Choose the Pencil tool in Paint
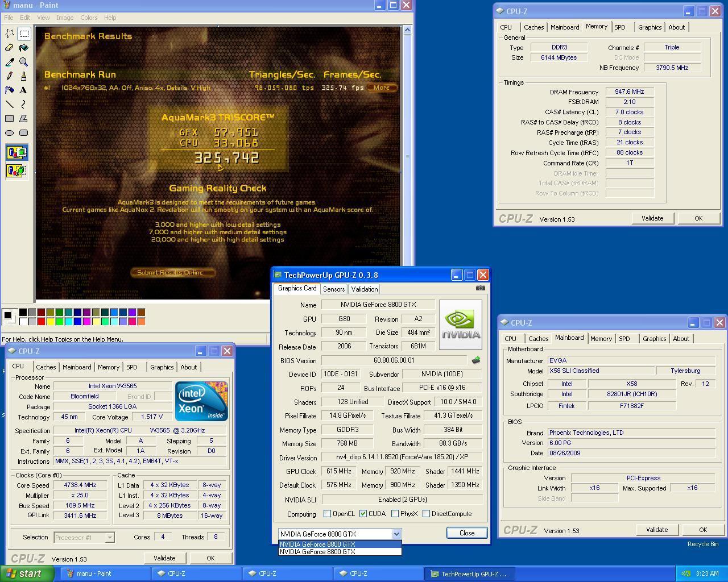The image size is (728, 582). tap(10, 76)
